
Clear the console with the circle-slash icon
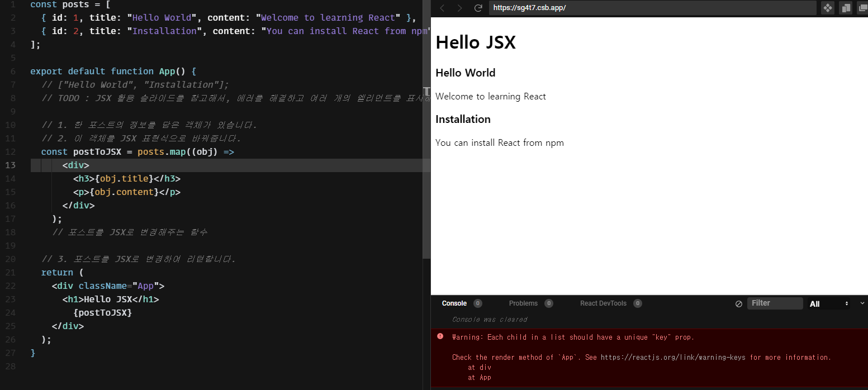point(738,303)
